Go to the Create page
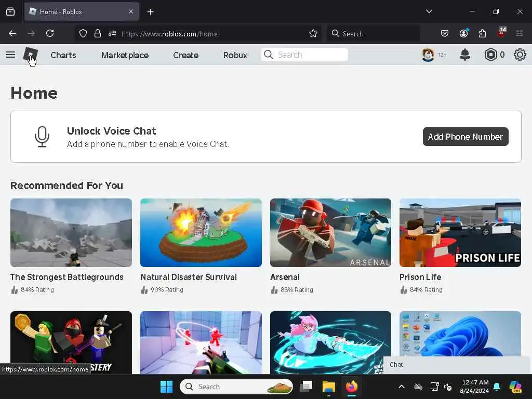This screenshot has width=532, height=399. (x=185, y=55)
